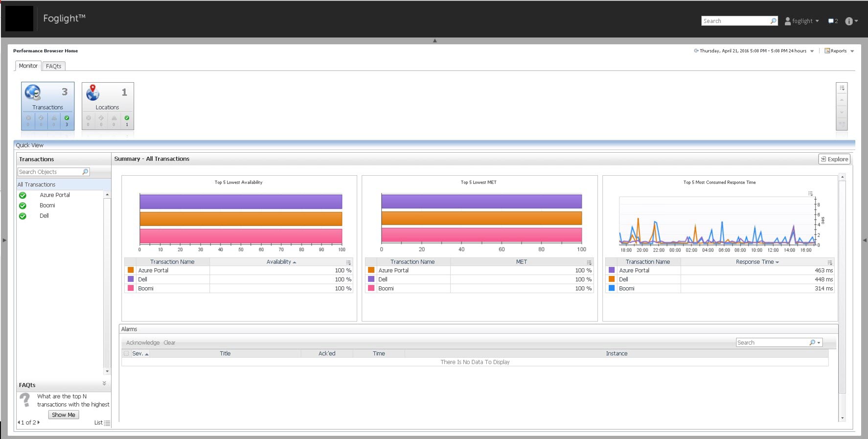The width and height of the screenshot is (868, 439).
Task: Collapse the top header arrow
Action: coord(434,41)
